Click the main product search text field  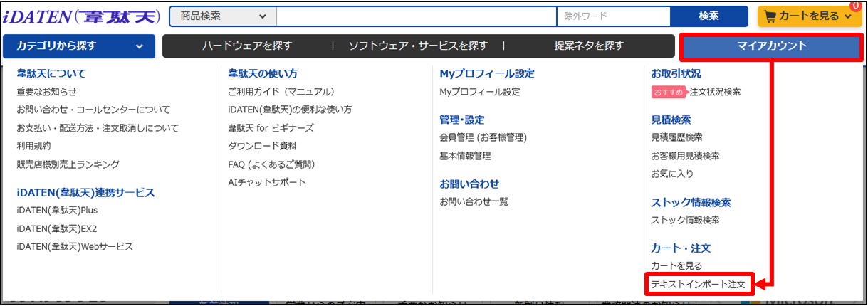pos(416,16)
